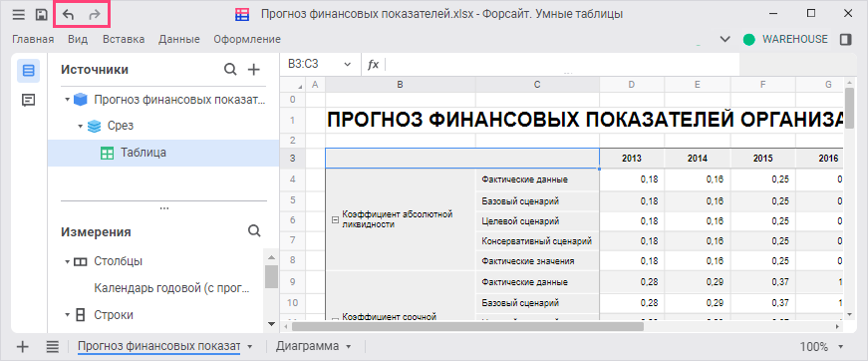Viewport: 868px width, 361px height.
Task: Open the comments sidebar panel icon
Action: (x=28, y=100)
